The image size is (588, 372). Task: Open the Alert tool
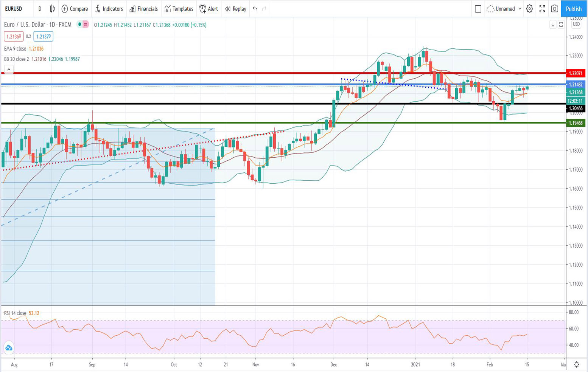pos(209,9)
